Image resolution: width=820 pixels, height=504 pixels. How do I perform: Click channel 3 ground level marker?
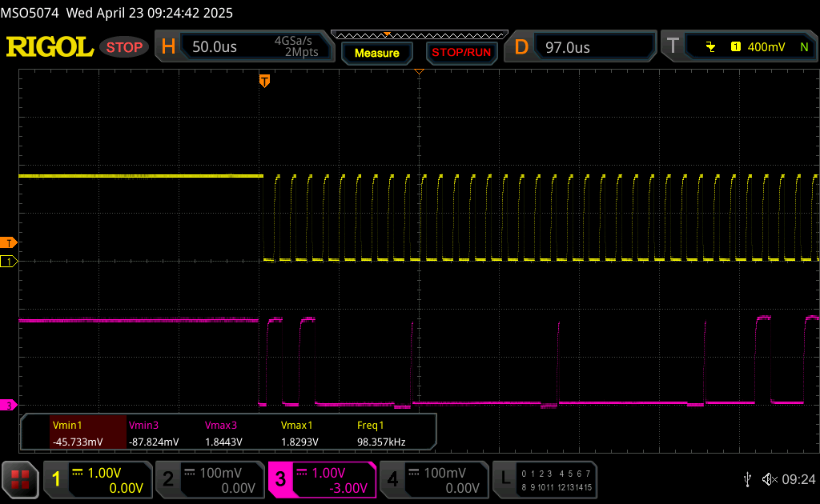[x=8, y=406]
